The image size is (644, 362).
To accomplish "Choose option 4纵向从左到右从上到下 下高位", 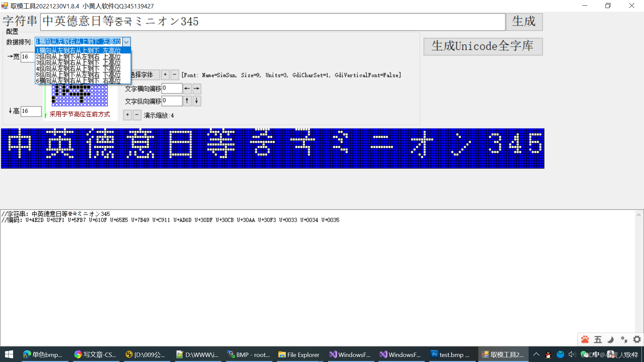I will [79, 69].
